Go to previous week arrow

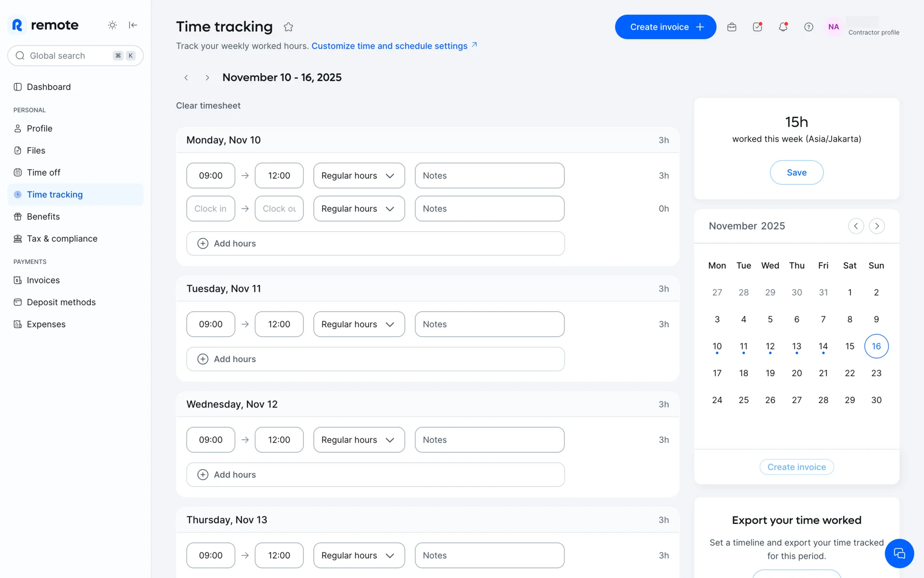186,78
